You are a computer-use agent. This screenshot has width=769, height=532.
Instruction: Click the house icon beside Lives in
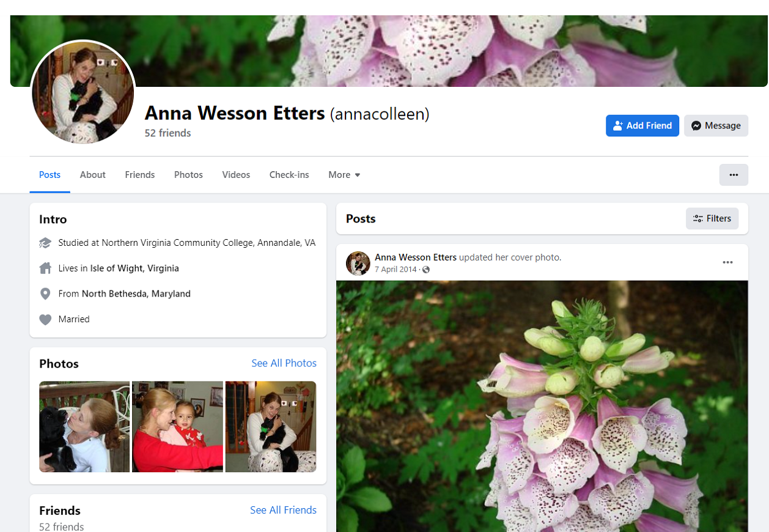pos(45,268)
